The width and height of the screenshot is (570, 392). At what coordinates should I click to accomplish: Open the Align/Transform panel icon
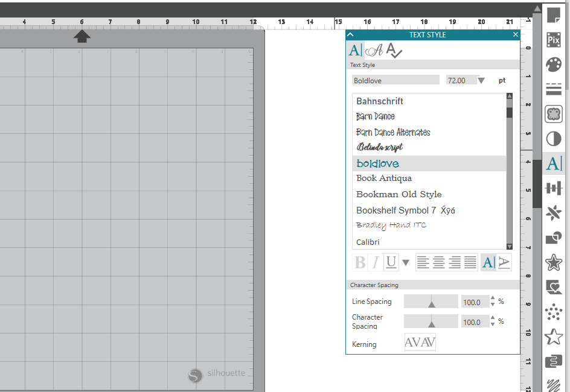tap(554, 188)
